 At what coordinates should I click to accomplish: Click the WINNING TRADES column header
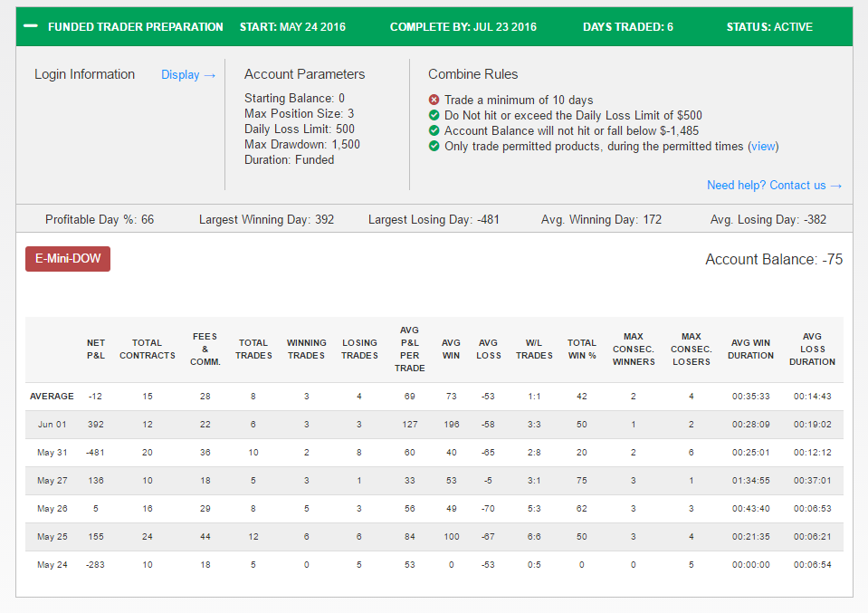pyautogui.click(x=306, y=349)
